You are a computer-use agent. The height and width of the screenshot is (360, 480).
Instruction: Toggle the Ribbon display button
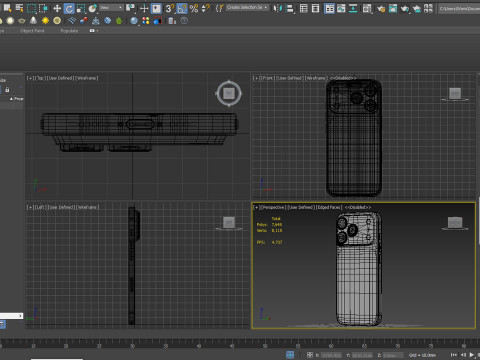point(329,8)
